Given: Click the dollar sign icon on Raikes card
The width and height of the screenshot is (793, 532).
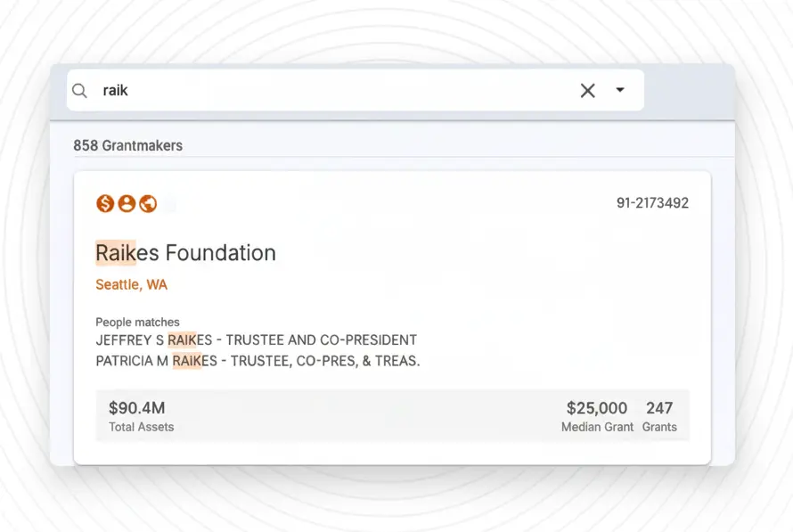Looking at the screenshot, I should pyautogui.click(x=105, y=204).
